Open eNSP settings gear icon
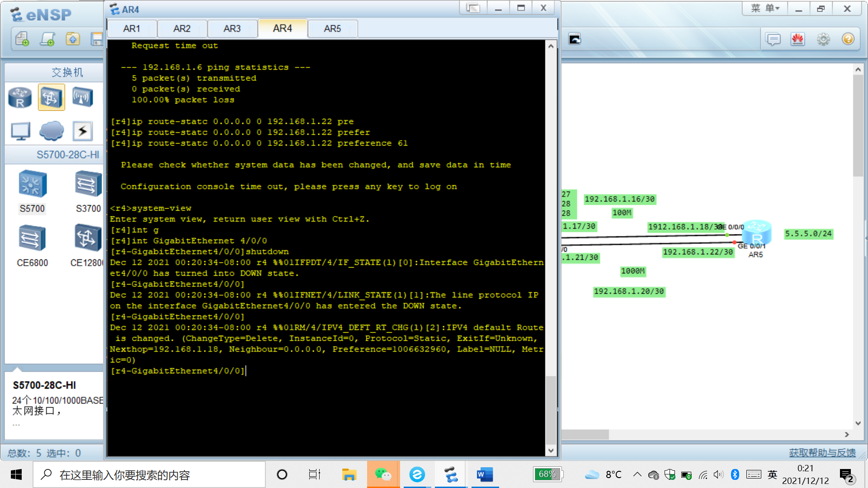868x488 pixels. point(823,39)
